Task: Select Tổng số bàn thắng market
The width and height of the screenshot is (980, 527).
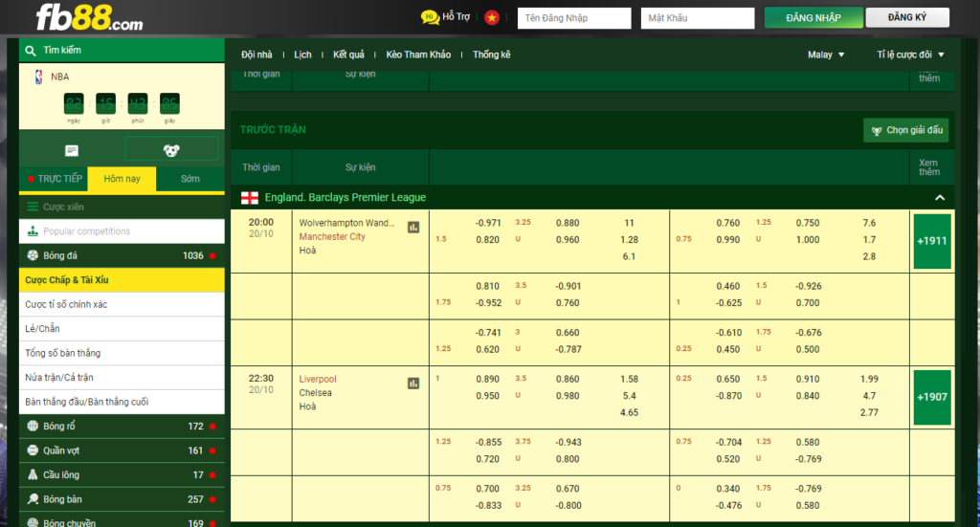Action: pos(122,353)
